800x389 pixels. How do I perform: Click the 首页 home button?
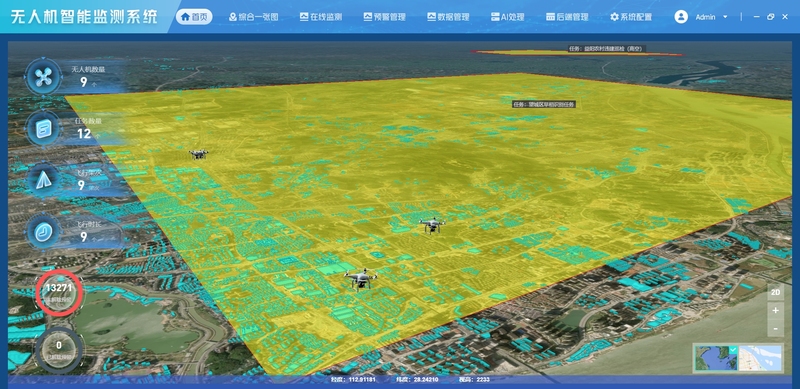pos(194,17)
